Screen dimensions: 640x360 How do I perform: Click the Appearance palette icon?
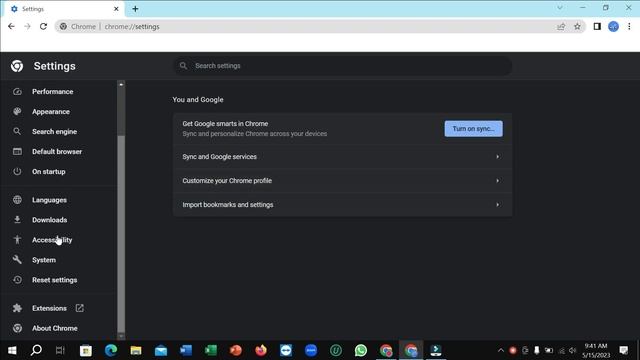coord(17,111)
